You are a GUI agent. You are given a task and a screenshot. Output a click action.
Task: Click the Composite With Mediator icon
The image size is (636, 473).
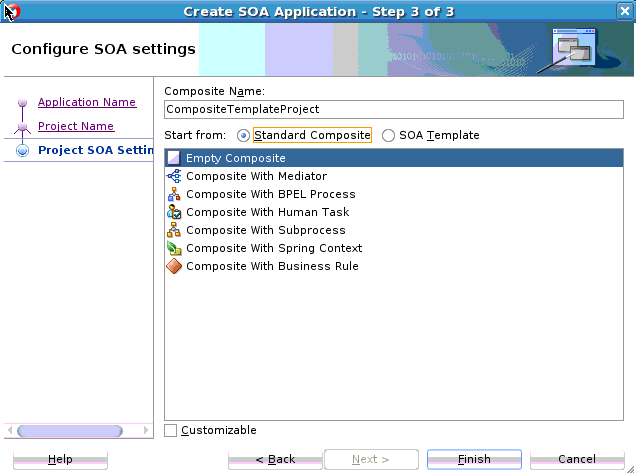[174, 176]
